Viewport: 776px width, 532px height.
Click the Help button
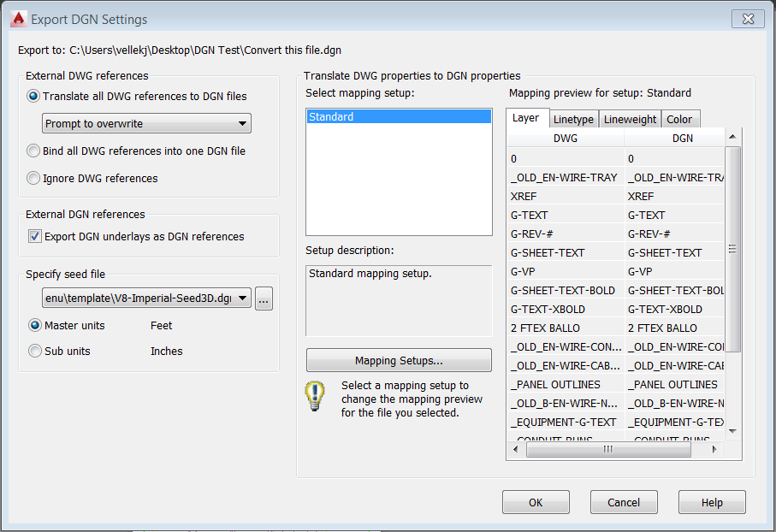pos(712,502)
